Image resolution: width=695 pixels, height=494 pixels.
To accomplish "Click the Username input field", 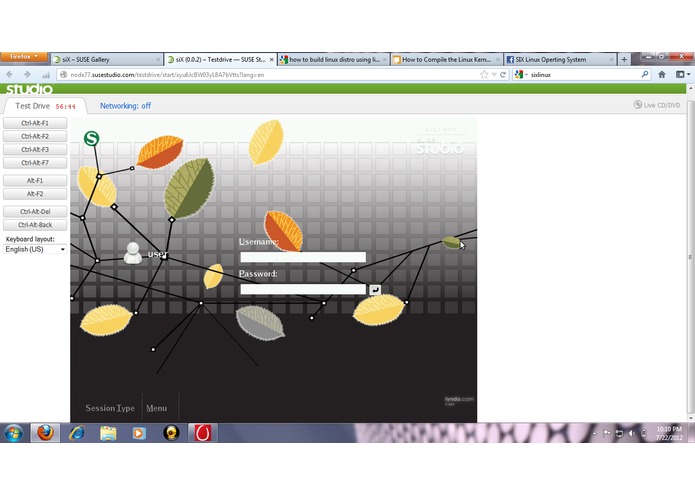I will 303,257.
